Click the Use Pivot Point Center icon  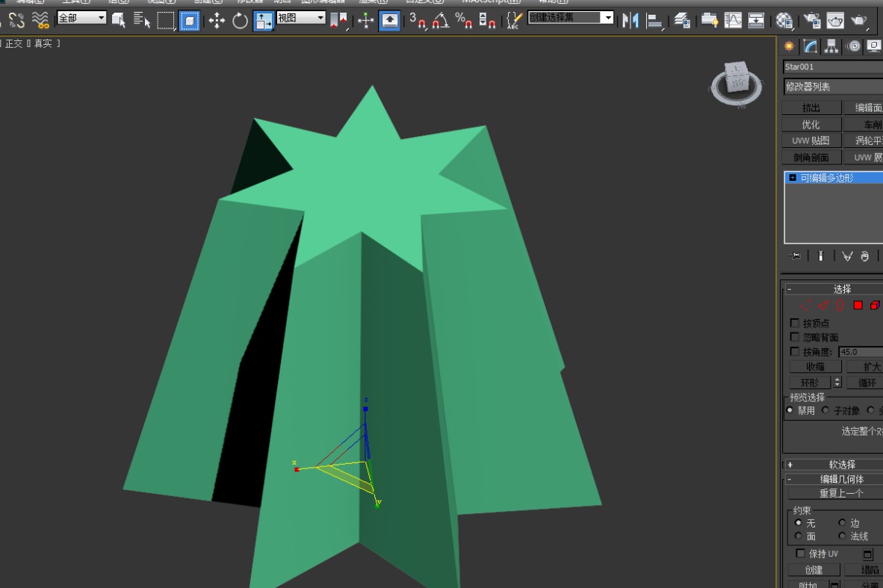[x=338, y=22]
